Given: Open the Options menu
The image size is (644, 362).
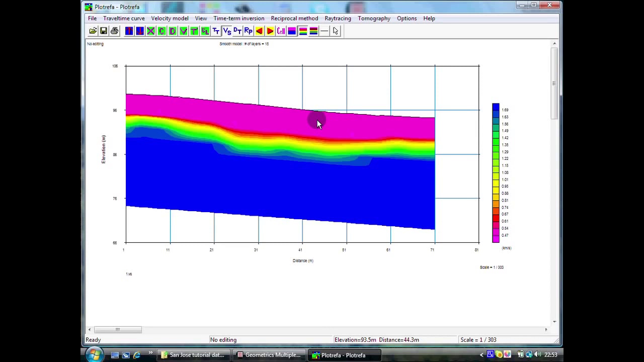Looking at the screenshot, I should coord(407,18).
